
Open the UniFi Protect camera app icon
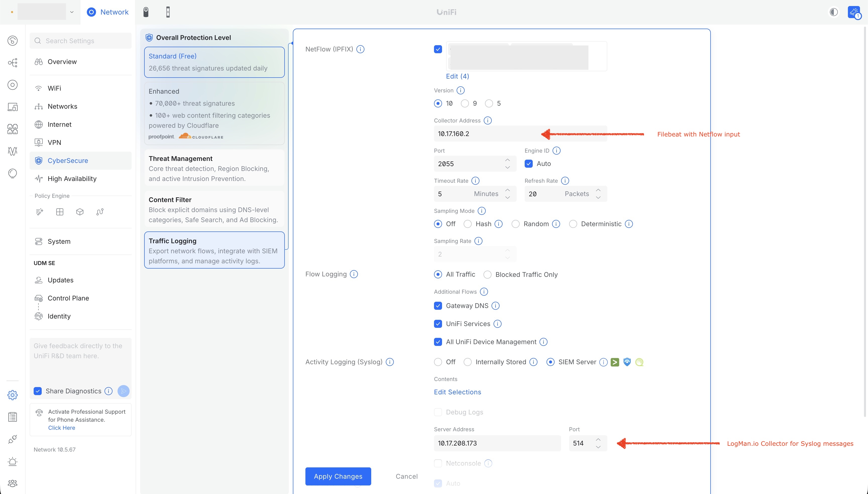(x=146, y=12)
